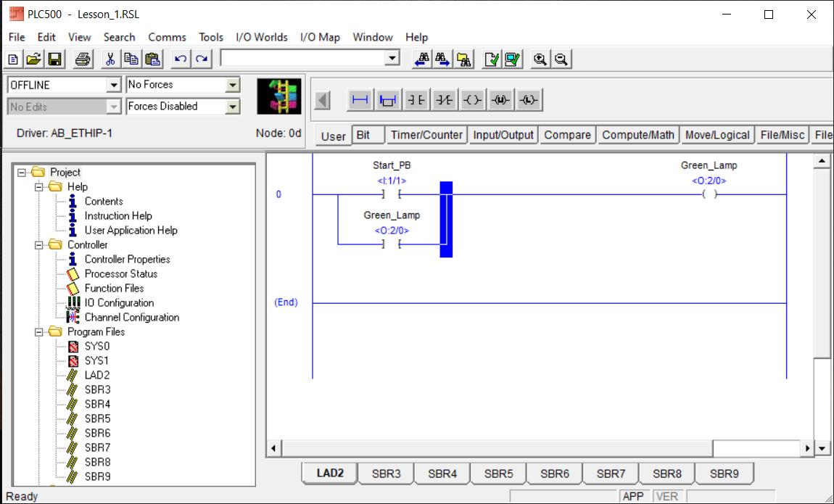Open a project with the folder icon
This screenshot has height=504, width=834.
[34, 59]
